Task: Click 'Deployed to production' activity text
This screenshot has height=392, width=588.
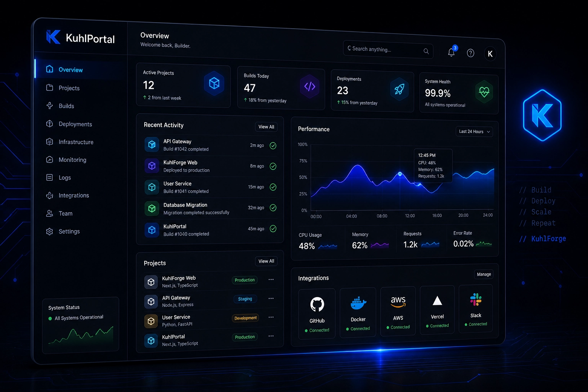Action: coord(186,170)
